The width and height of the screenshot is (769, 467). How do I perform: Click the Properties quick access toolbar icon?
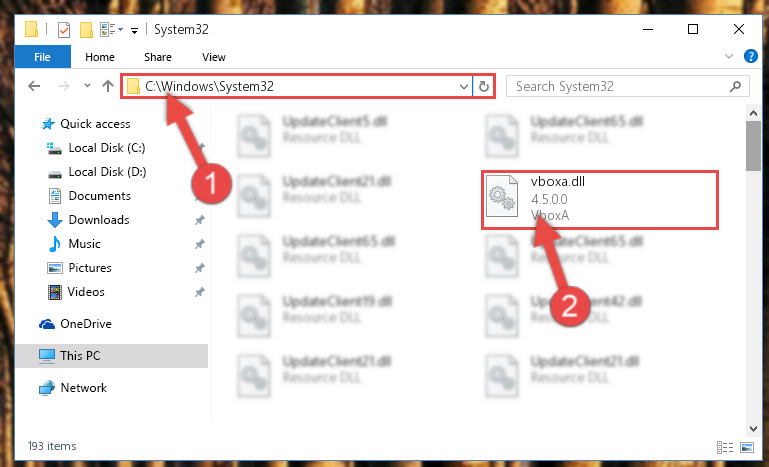(64, 29)
